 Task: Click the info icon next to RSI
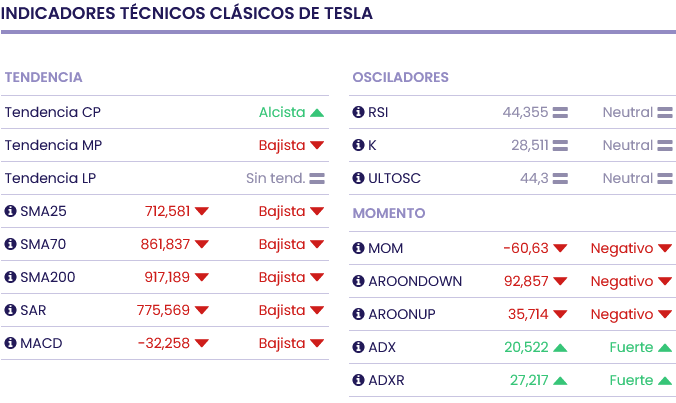359,112
